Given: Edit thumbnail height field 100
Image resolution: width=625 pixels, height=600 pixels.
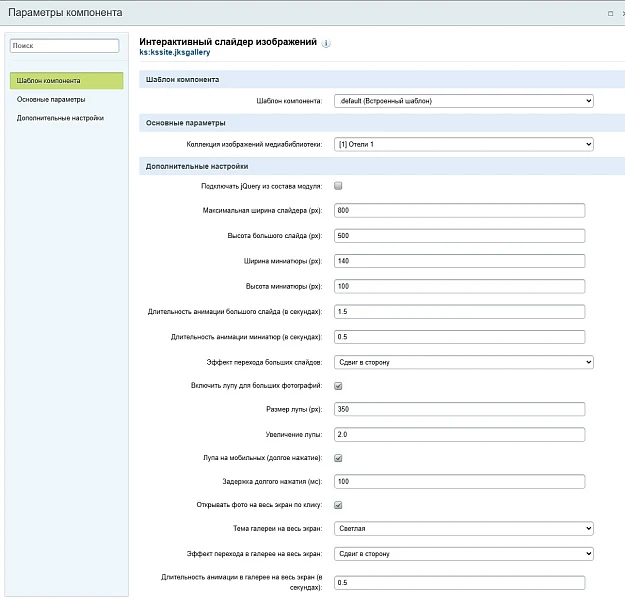Looking at the screenshot, I should pos(460,286).
